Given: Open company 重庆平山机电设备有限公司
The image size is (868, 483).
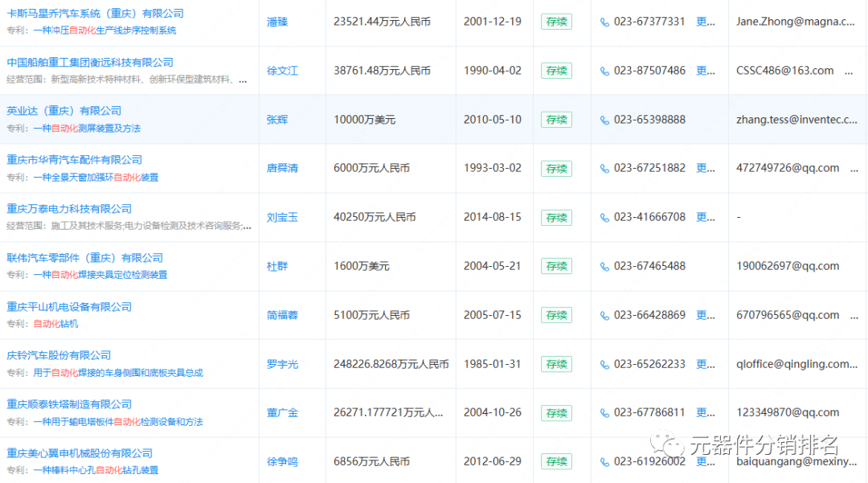Looking at the screenshot, I should pyautogui.click(x=69, y=306).
